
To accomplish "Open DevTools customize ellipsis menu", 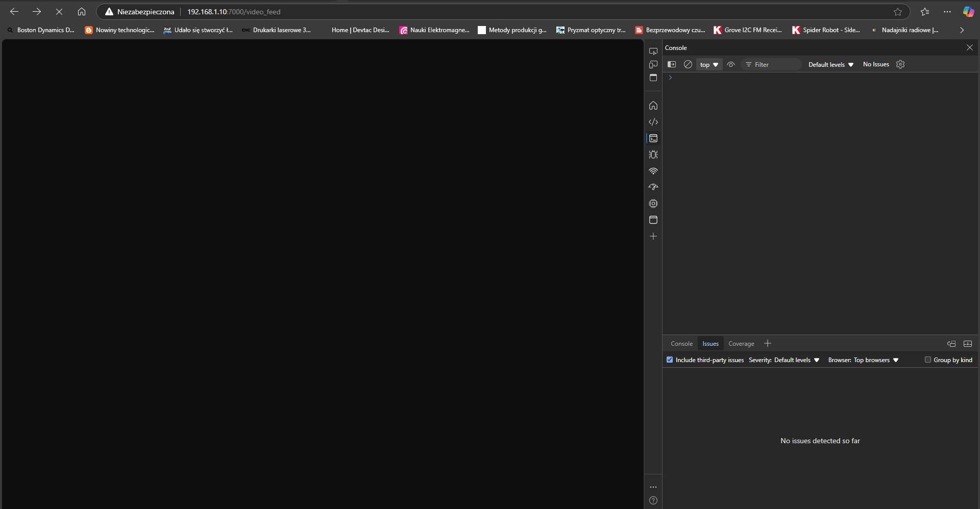I will [x=653, y=487].
